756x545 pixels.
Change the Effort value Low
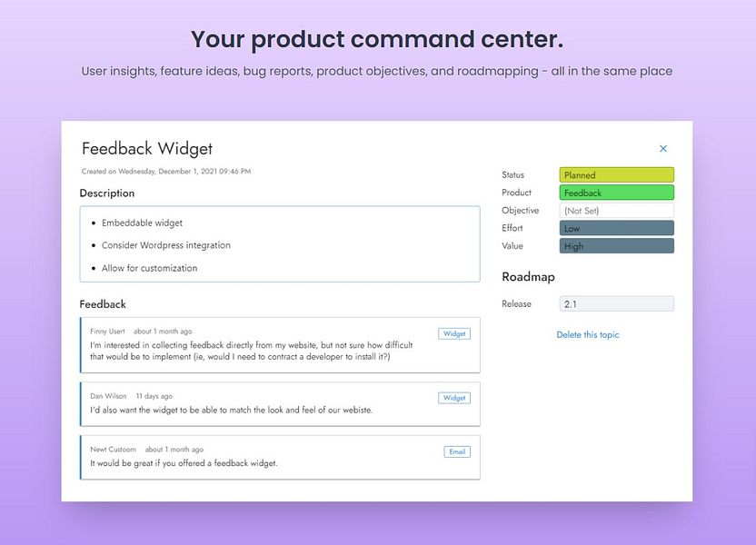click(617, 228)
